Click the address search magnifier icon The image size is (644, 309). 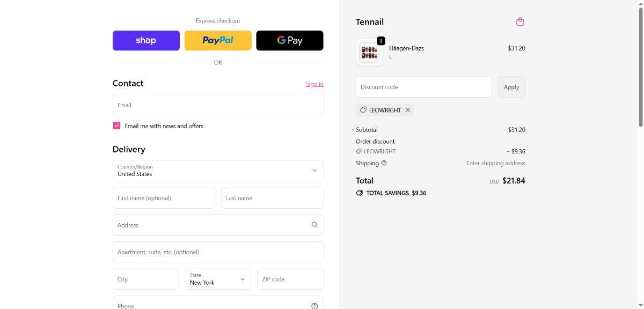pos(314,225)
